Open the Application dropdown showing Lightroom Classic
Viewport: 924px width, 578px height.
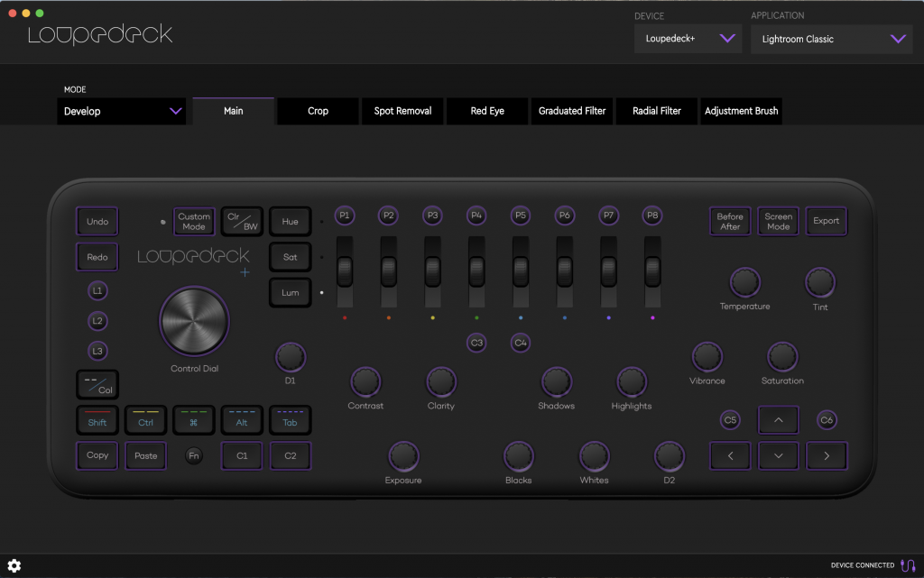tap(831, 39)
